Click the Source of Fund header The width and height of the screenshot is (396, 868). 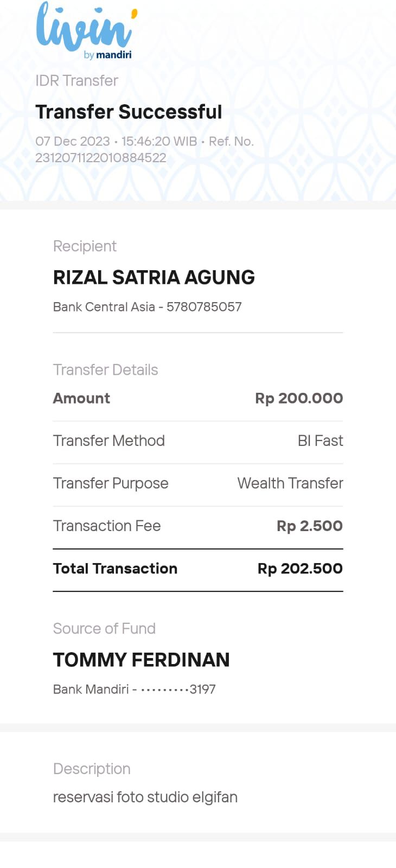click(x=104, y=628)
